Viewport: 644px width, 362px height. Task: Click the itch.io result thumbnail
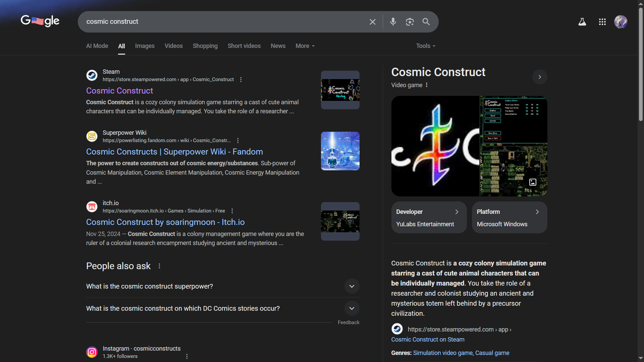[340, 221]
